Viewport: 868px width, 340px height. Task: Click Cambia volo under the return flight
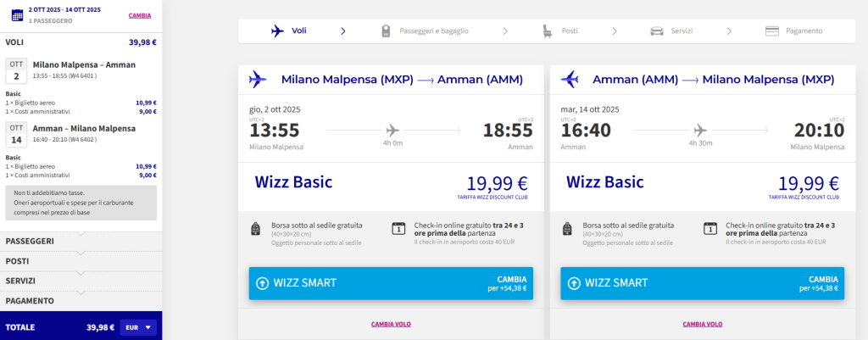tap(703, 324)
